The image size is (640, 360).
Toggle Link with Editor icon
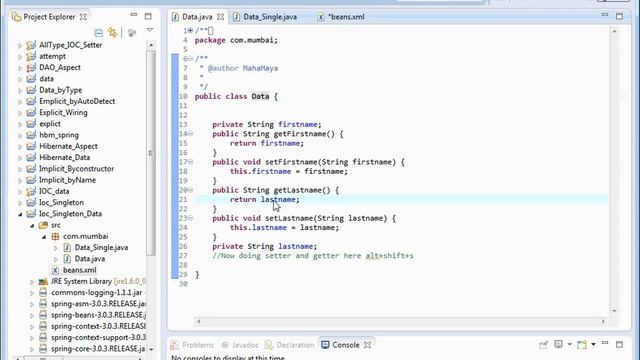point(112,32)
